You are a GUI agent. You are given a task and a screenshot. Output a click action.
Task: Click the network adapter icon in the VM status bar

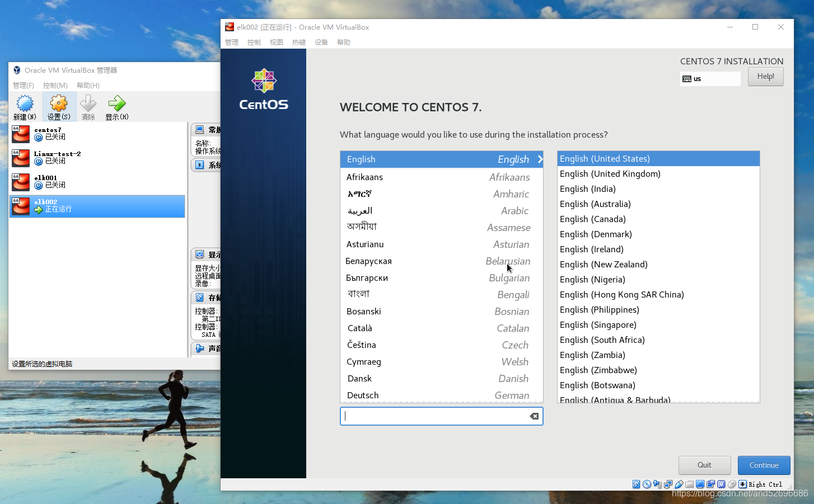[x=668, y=484]
